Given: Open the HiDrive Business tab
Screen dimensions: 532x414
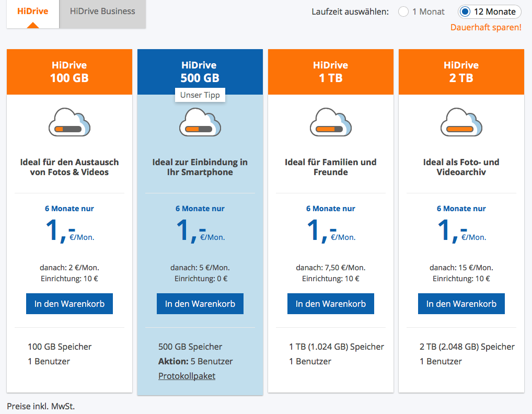Looking at the screenshot, I should click(102, 14).
